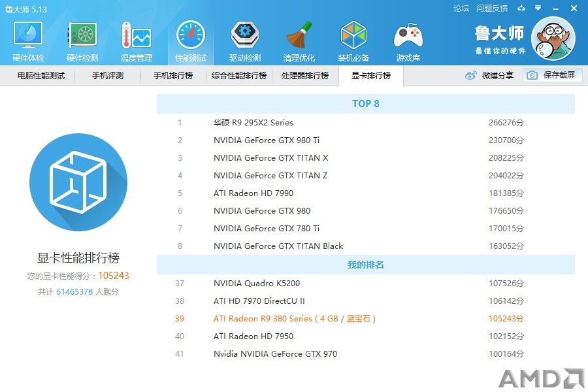Switch to 综合性能排行榜 tab
This screenshot has width=588, height=392.
(239, 76)
